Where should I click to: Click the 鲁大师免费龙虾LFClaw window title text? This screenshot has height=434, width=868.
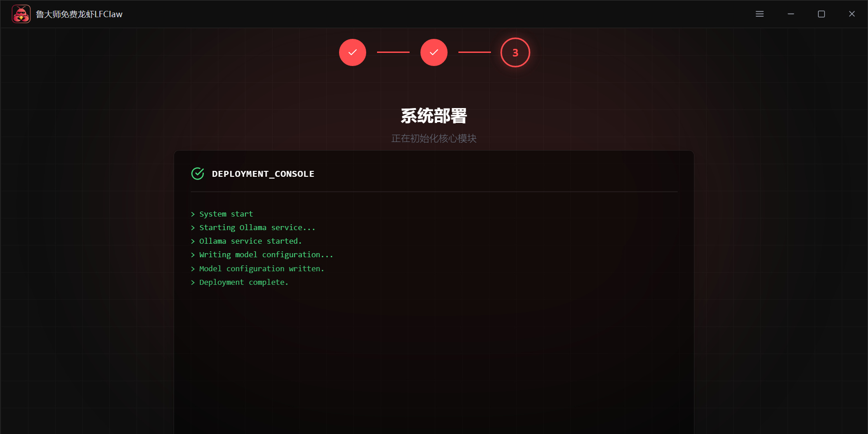coord(79,14)
